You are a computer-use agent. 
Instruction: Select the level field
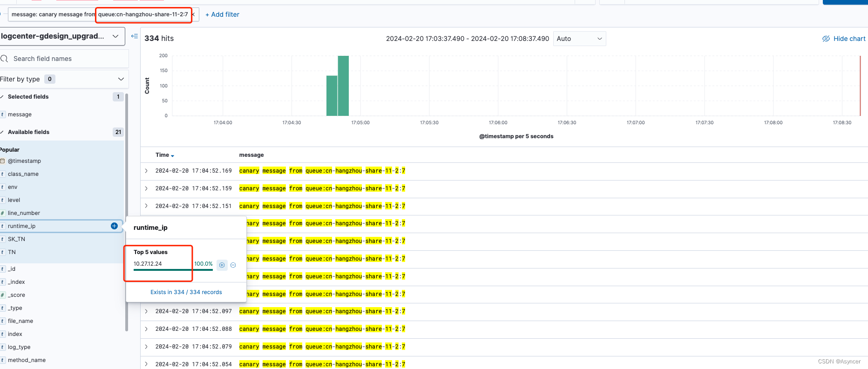pos(14,200)
